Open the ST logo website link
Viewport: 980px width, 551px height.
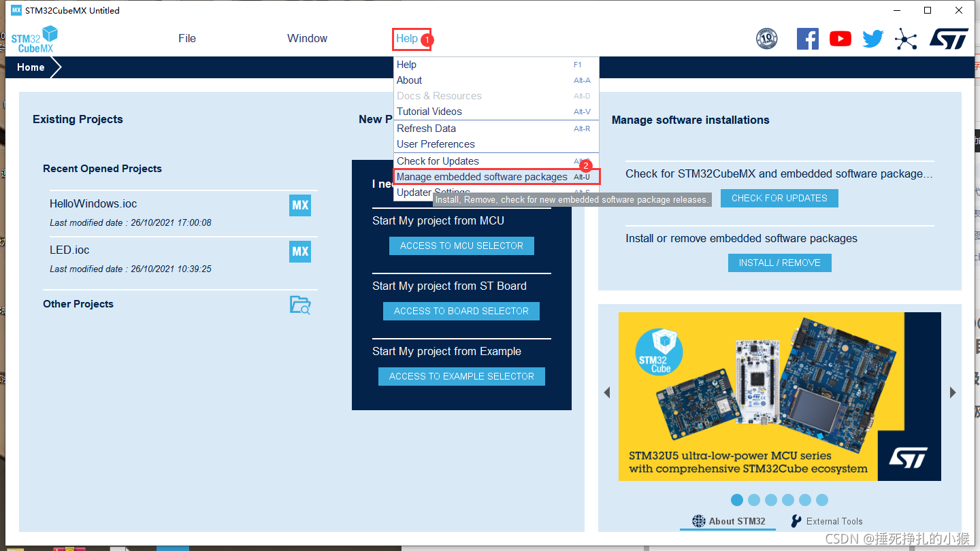coord(949,39)
